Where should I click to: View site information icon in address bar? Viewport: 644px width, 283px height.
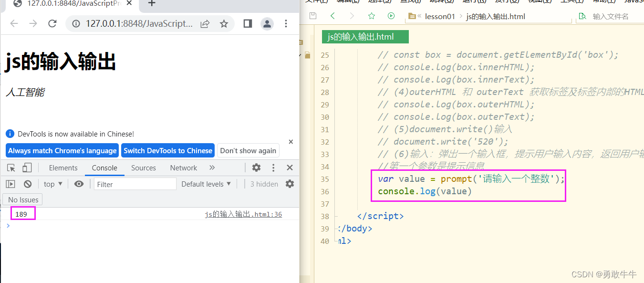pos(75,23)
